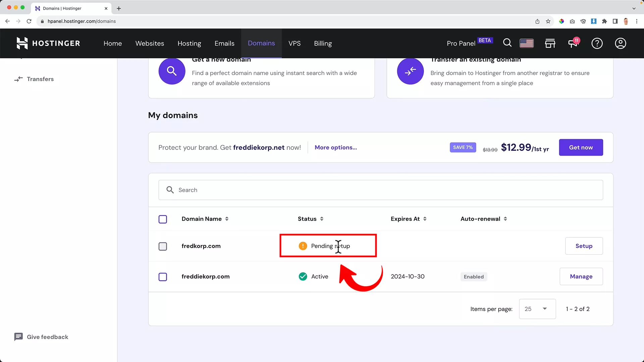Screen dimensions: 644x362
Task: Open the Hostinger store icon
Action: point(550,43)
